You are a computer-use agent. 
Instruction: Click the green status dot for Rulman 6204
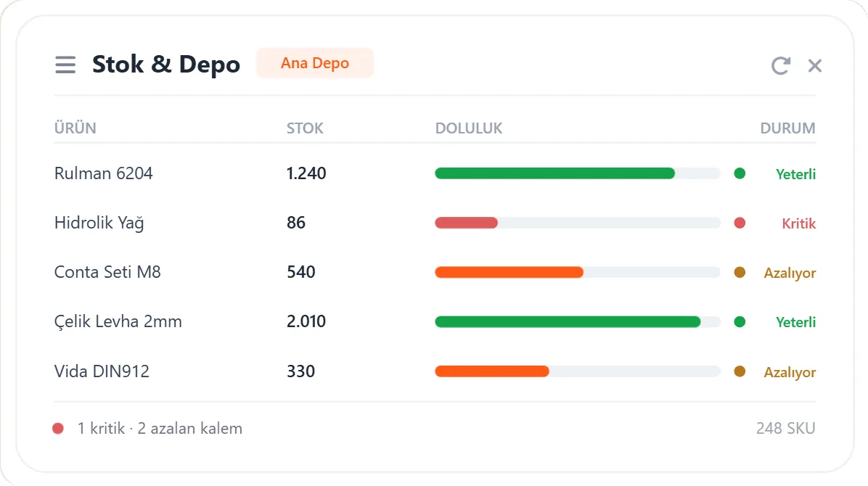(x=740, y=173)
